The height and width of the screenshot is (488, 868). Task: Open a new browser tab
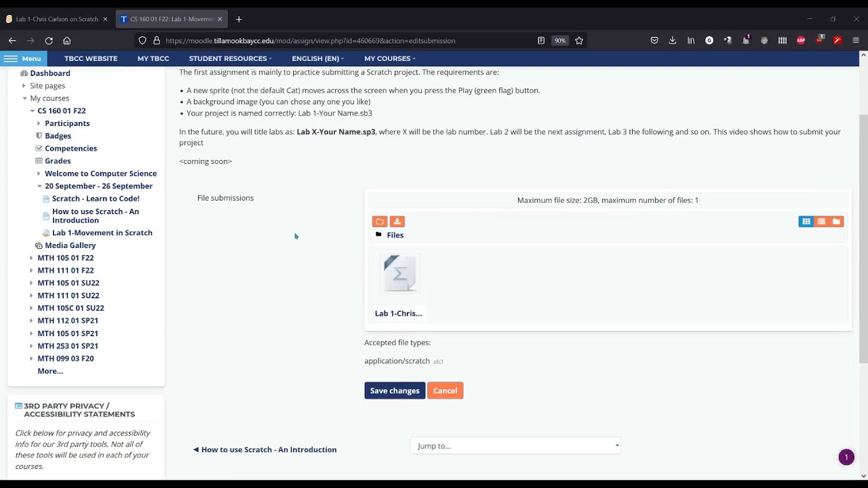point(239,19)
